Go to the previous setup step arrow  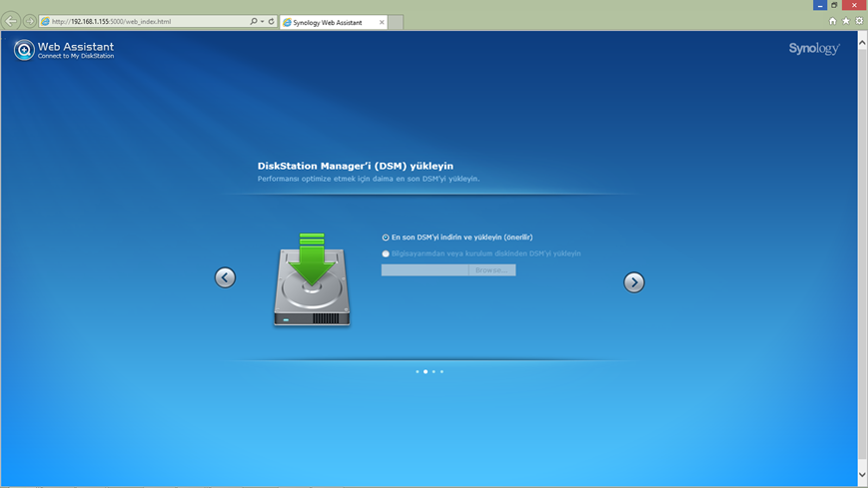[225, 277]
